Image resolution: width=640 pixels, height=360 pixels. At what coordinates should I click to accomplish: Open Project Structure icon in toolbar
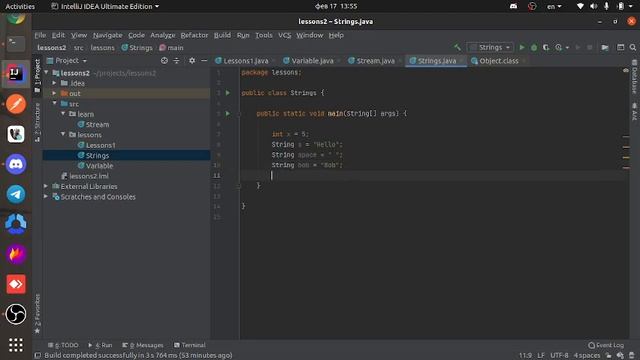coord(605,47)
